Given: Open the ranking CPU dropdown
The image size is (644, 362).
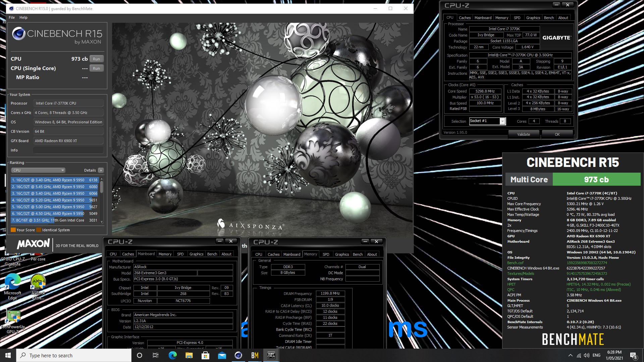Looking at the screenshot, I should [x=38, y=170].
